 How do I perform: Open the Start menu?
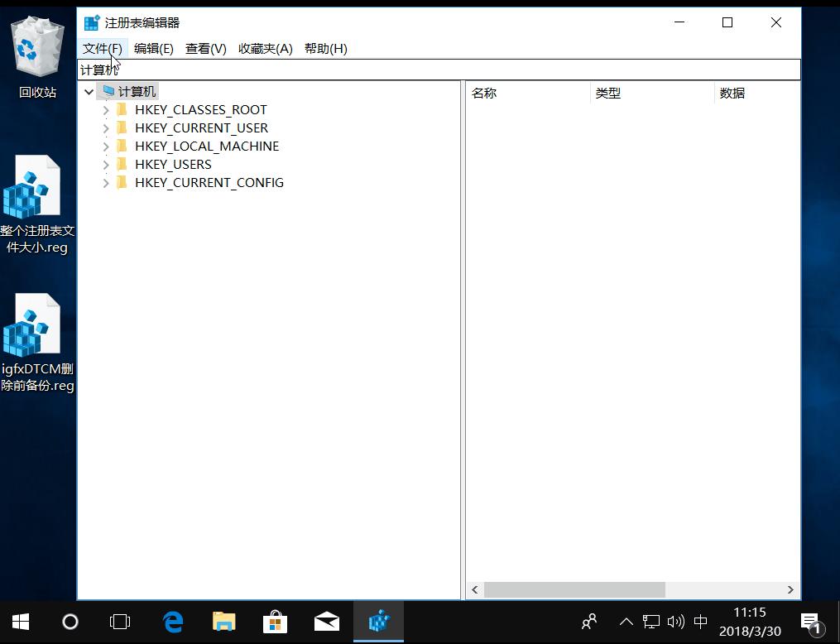pos(19,622)
